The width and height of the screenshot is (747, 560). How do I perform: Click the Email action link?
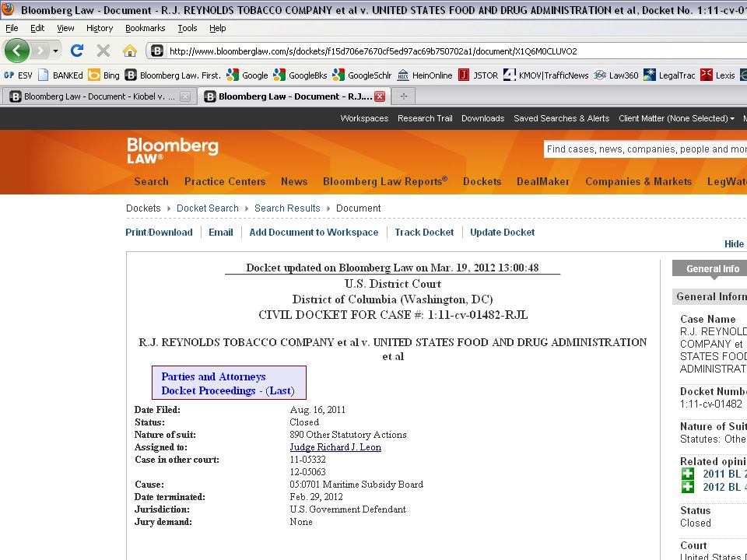[x=221, y=233]
